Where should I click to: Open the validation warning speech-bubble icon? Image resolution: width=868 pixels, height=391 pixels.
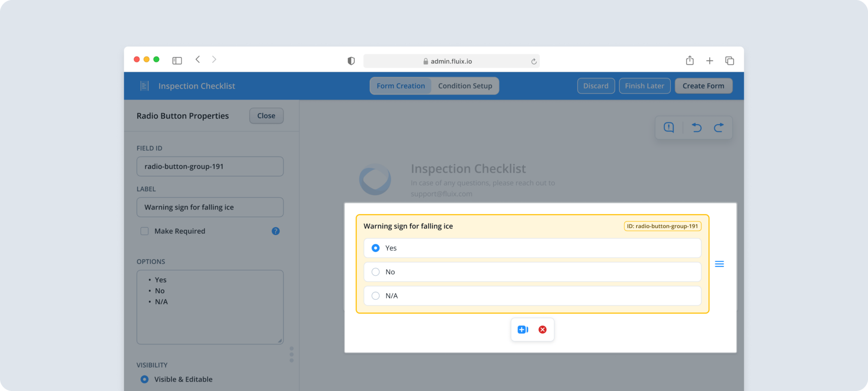pos(669,127)
